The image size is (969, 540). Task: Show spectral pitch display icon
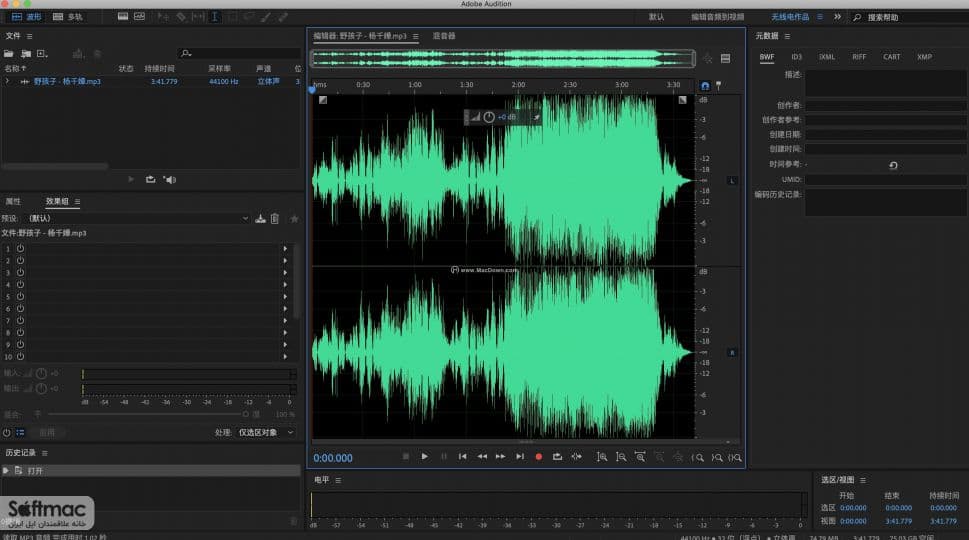tap(140, 17)
